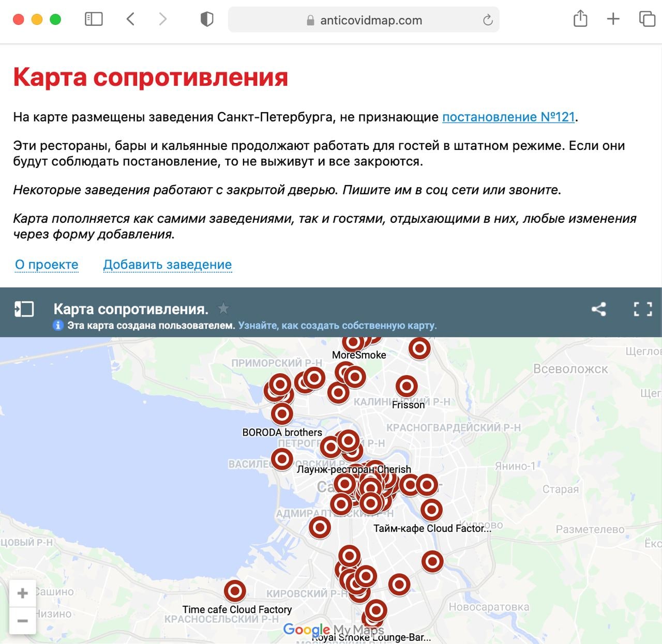662x644 pixels.
Task: Open the О проекте link
Action: [47, 265]
